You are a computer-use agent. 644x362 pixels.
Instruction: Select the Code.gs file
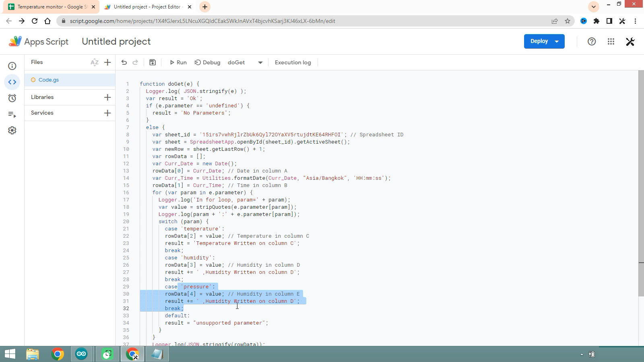[70, 80]
